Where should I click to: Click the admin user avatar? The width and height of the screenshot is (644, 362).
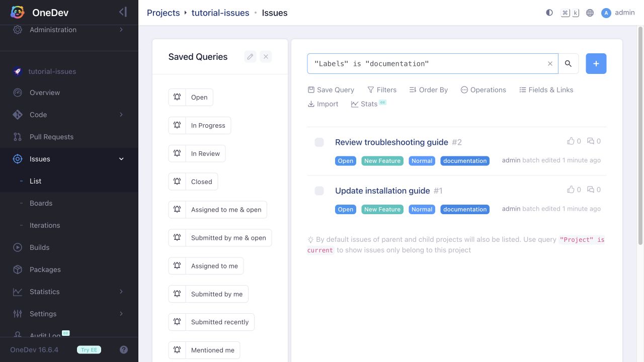[x=606, y=13]
